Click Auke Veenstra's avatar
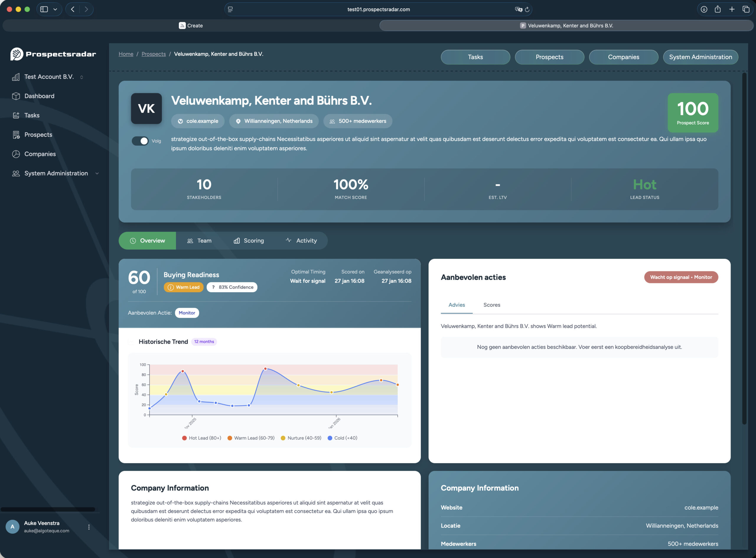Image resolution: width=756 pixels, height=558 pixels. point(12,526)
